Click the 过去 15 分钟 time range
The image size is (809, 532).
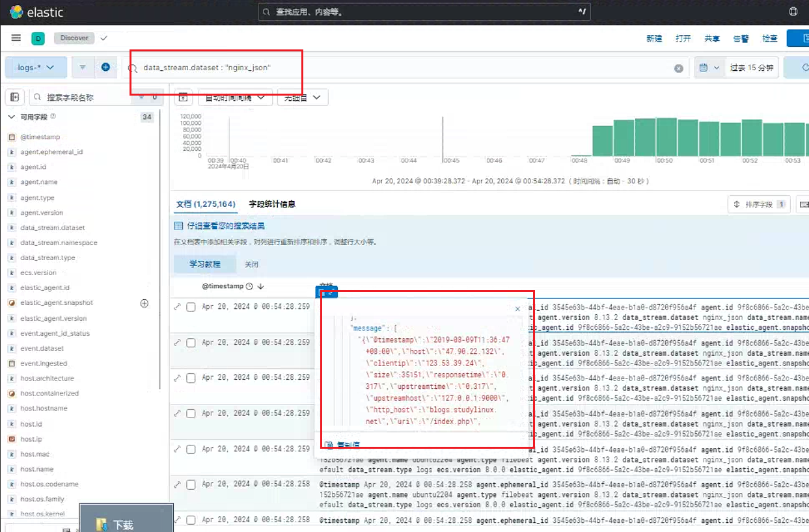752,68
